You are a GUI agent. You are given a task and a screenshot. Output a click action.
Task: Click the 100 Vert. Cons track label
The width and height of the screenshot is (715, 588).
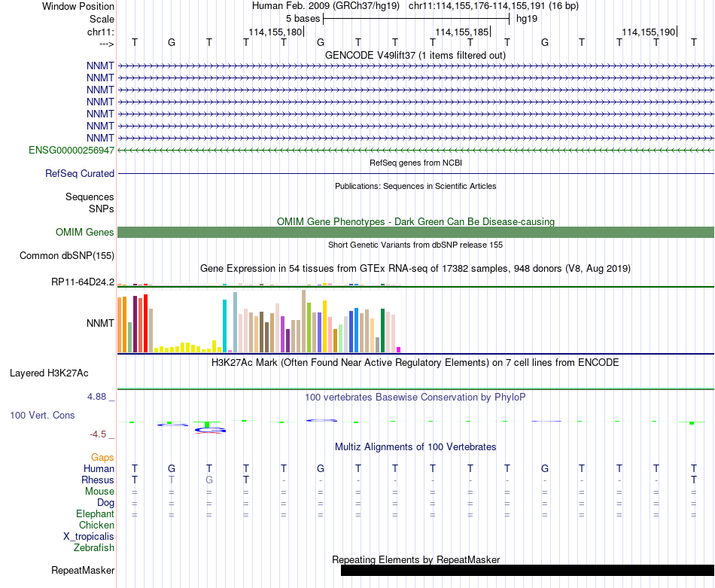[x=42, y=415]
